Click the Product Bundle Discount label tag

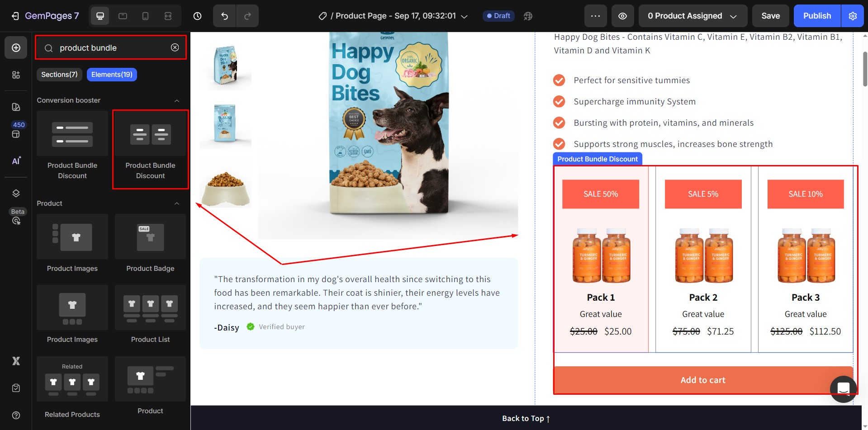(598, 159)
